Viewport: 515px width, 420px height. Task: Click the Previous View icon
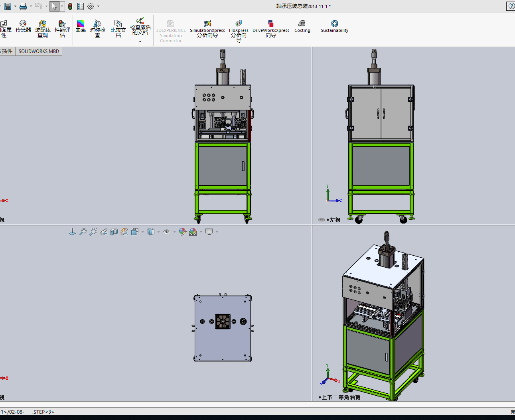[104, 232]
